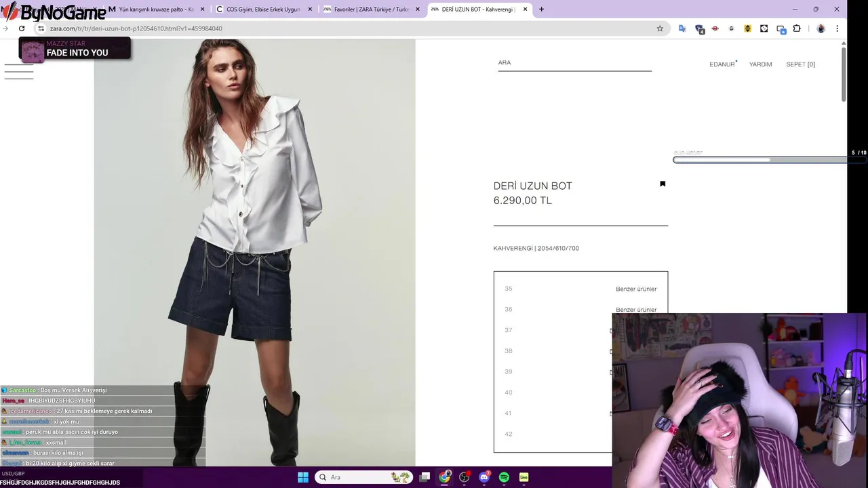
Task: Close the DERİ UZUN BOT tab
Action: coord(525,9)
